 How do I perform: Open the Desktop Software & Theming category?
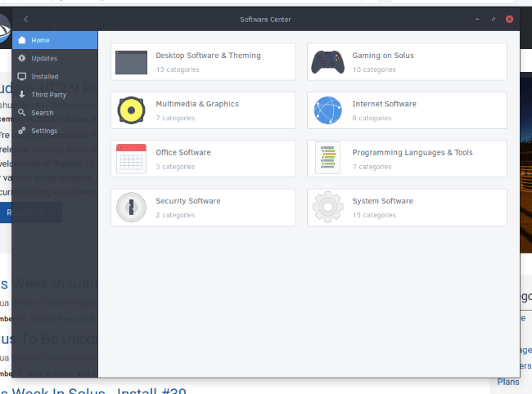click(203, 62)
